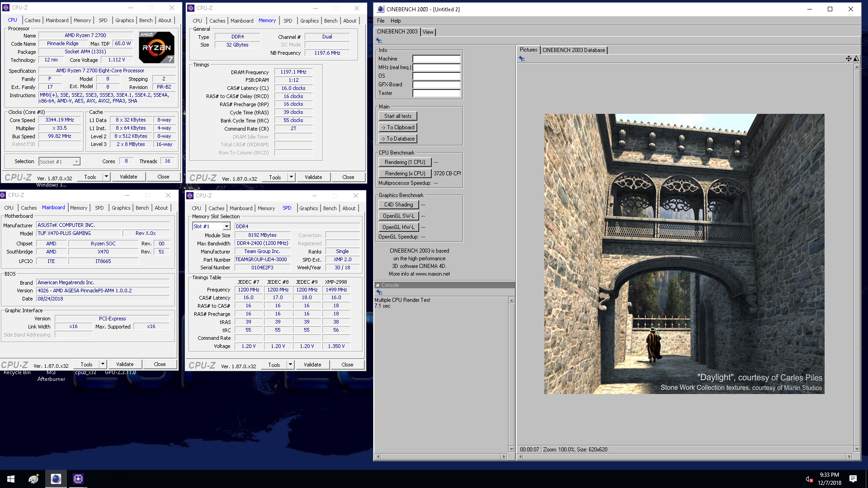
Task: Click the OS input field
Action: click(436, 76)
